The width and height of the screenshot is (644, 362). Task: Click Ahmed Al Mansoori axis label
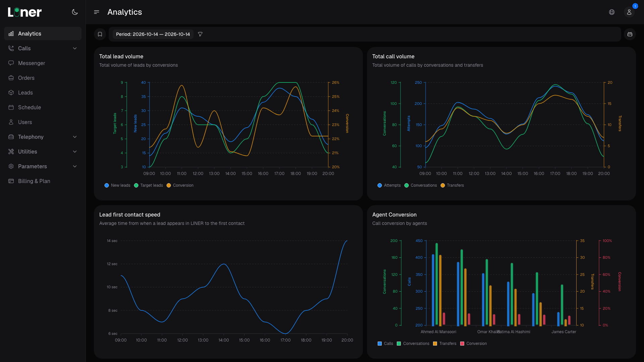coord(438,332)
